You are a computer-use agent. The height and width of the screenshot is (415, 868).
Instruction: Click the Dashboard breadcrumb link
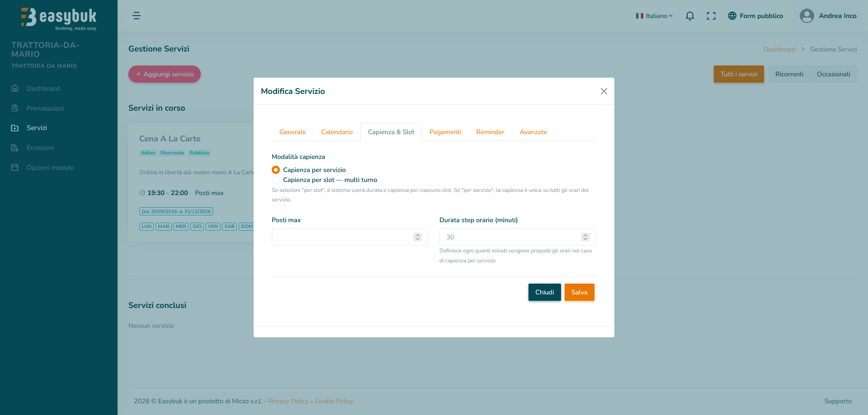779,49
